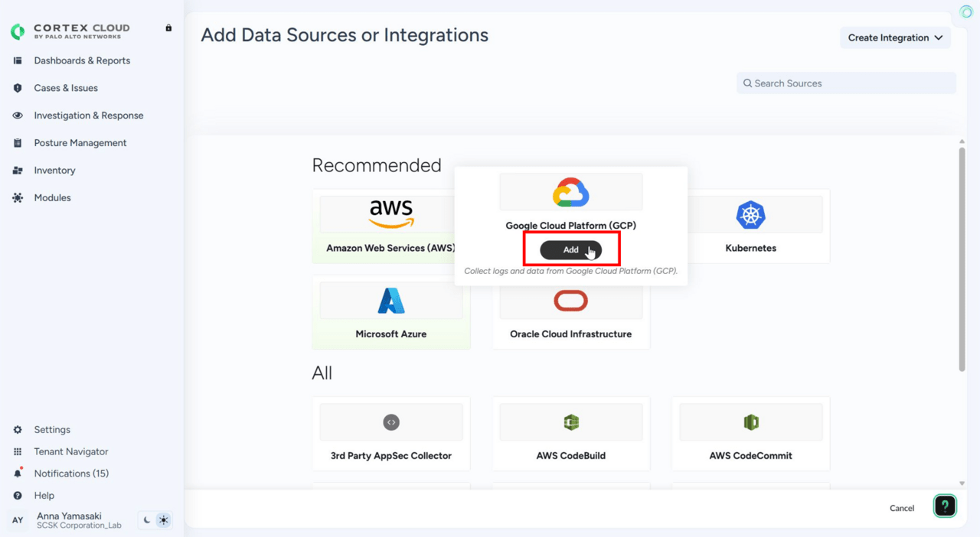Click the Google Cloud Platform logo
The image size is (980, 537).
tap(571, 193)
